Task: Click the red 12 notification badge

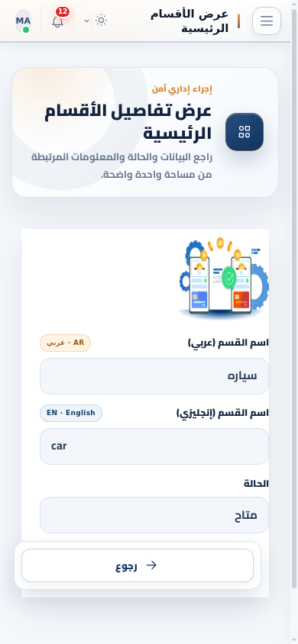Action: tap(63, 11)
